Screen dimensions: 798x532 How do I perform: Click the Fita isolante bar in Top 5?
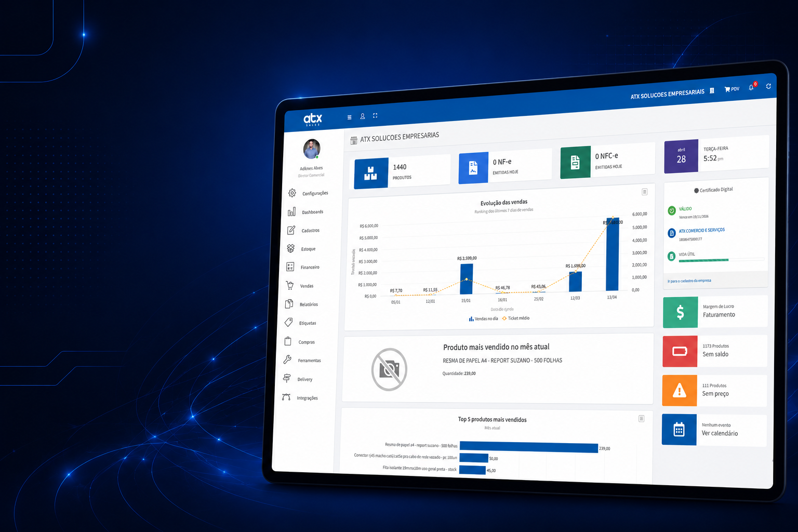[472, 470]
